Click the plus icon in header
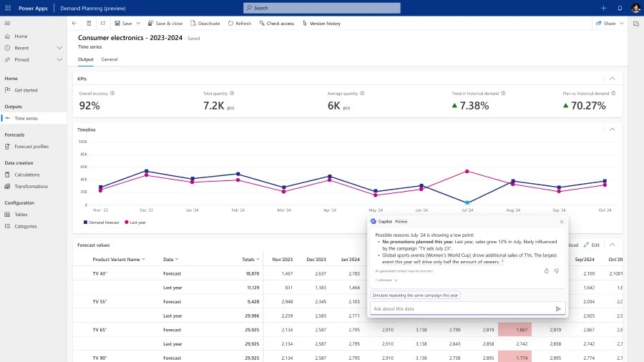This screenshot has height=362, width=644. pyautogui.click(x=604, y=8)
